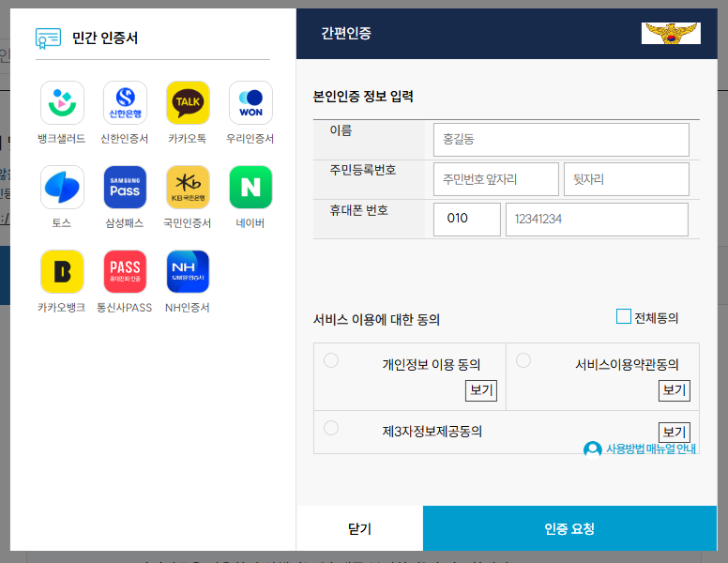Click the 제3자정보제공동의 label

432,432
